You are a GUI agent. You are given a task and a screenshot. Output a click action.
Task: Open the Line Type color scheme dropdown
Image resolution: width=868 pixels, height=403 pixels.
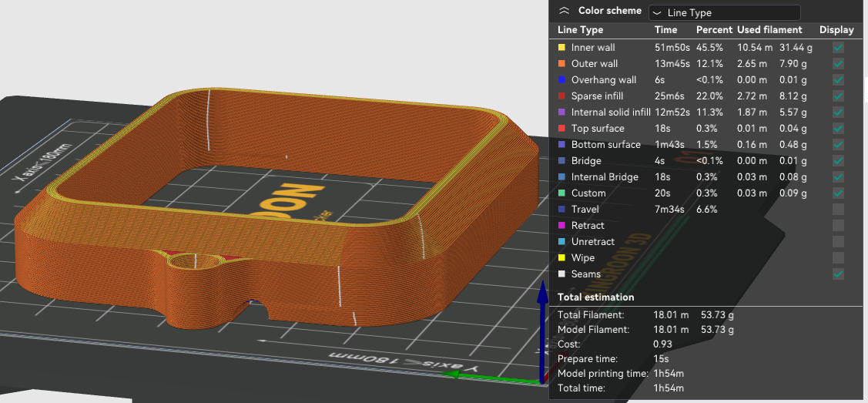click(x=725, y=13)
